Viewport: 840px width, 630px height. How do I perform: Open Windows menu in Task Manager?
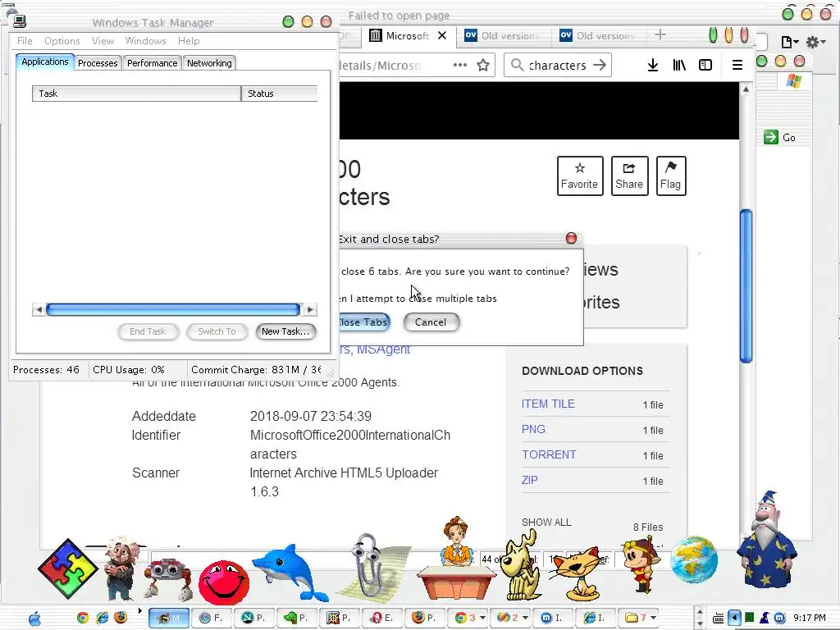[145, 41]
